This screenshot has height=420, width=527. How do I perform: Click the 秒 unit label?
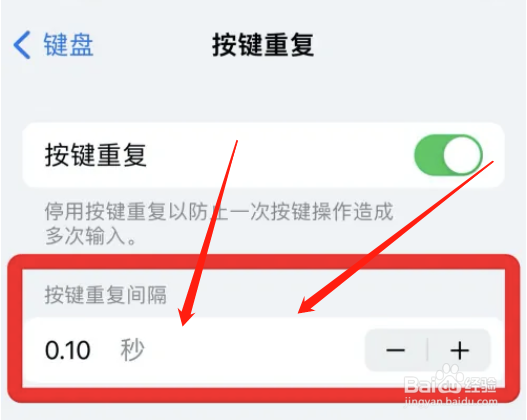[x=132, y=350]
